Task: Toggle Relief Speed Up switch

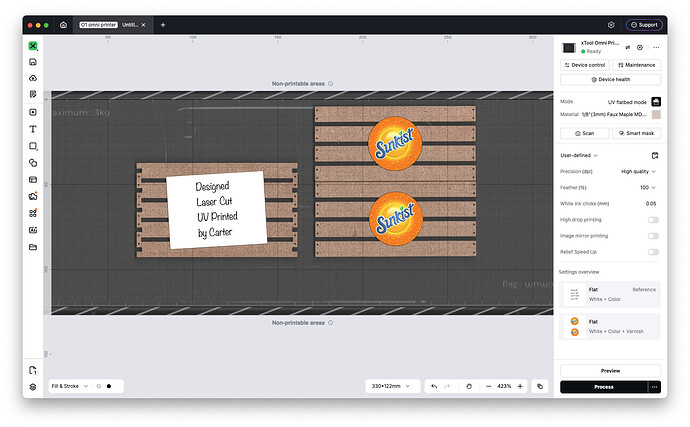Action: coord(653,252)
